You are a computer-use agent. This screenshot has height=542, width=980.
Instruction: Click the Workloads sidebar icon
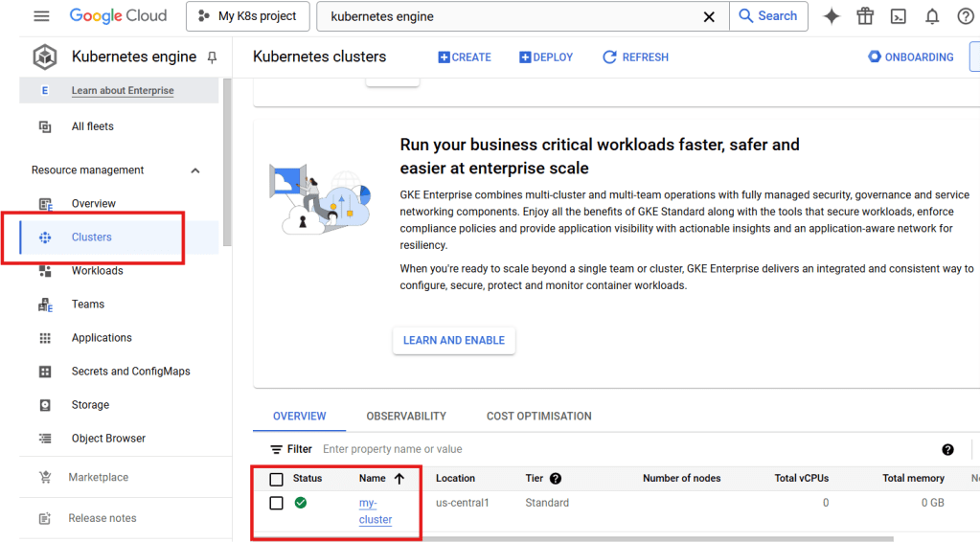[x=45, y=271]
